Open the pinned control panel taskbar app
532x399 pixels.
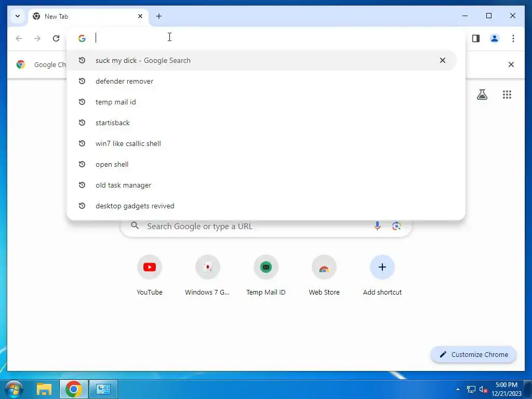tap(103, 389)
